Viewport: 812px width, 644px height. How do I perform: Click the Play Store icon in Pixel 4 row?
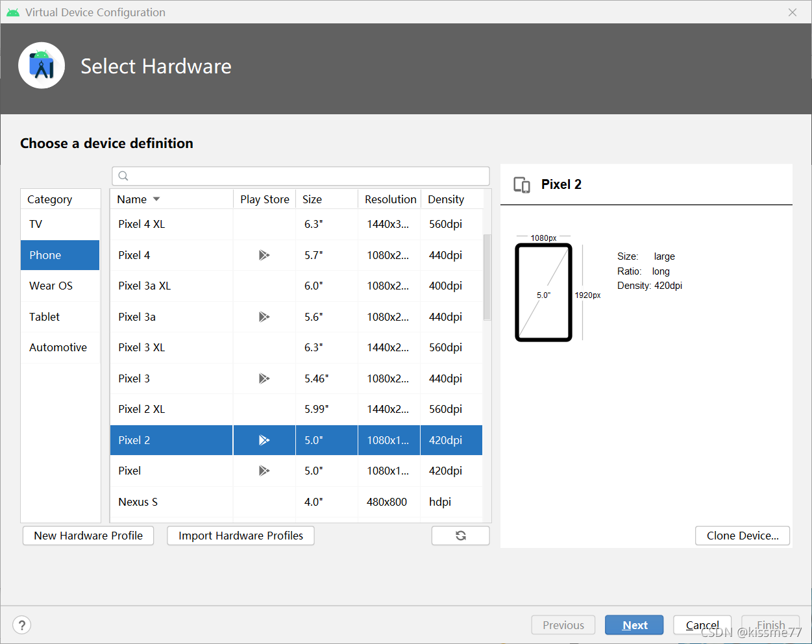click(264, 255)
